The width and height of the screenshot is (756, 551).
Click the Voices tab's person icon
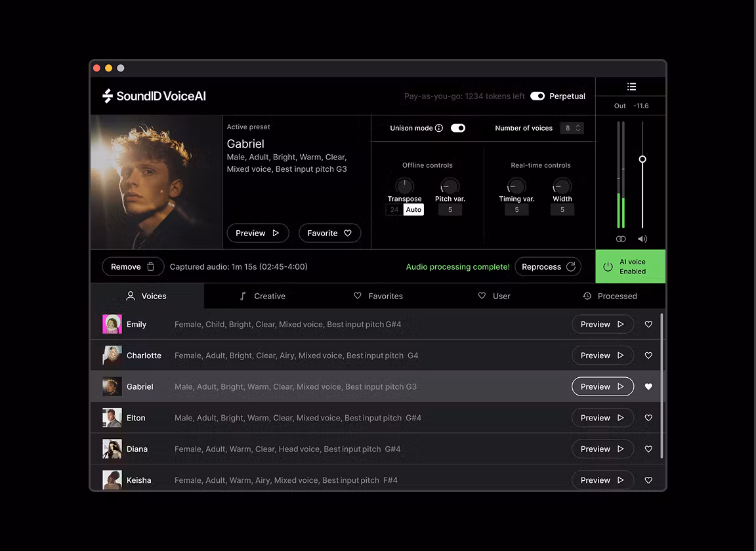[x=130, y=296]
